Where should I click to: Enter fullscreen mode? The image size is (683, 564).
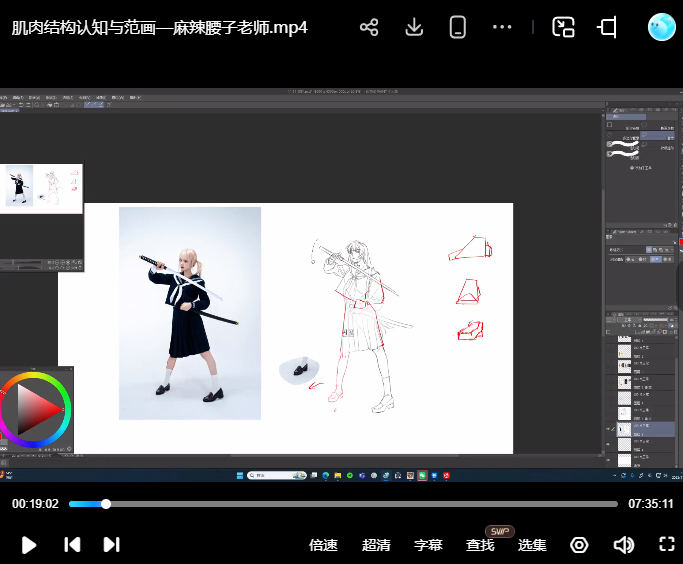point(667,545)
